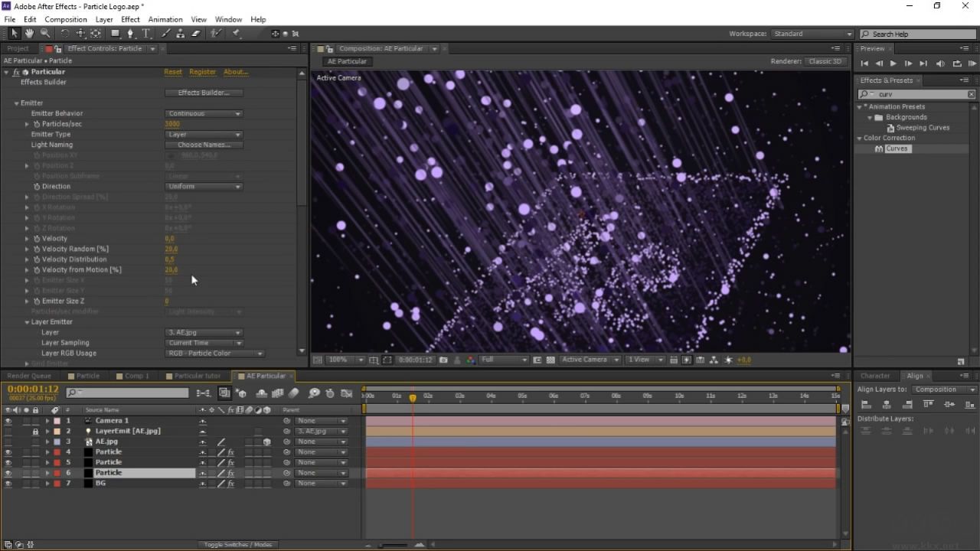
Task: Hide the Camera 1 layer
Action: pyautogui.click(x=8, y=421)
